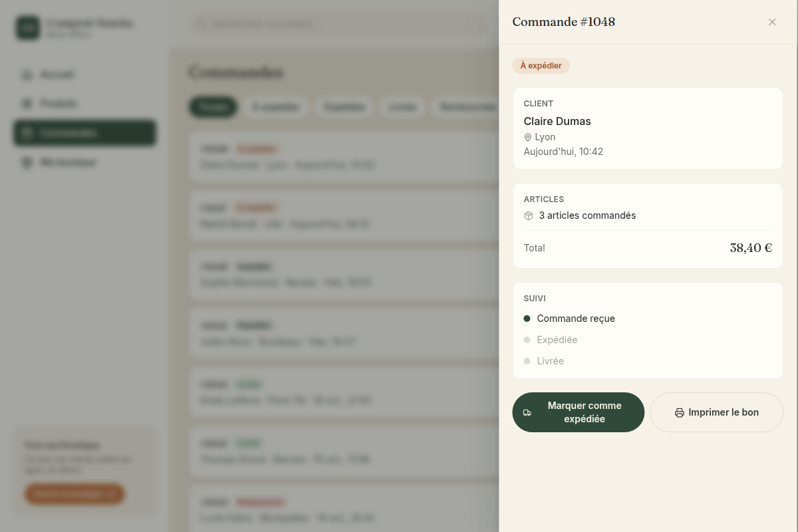Select the "Commande #1048" panel title

click(563, 22)
